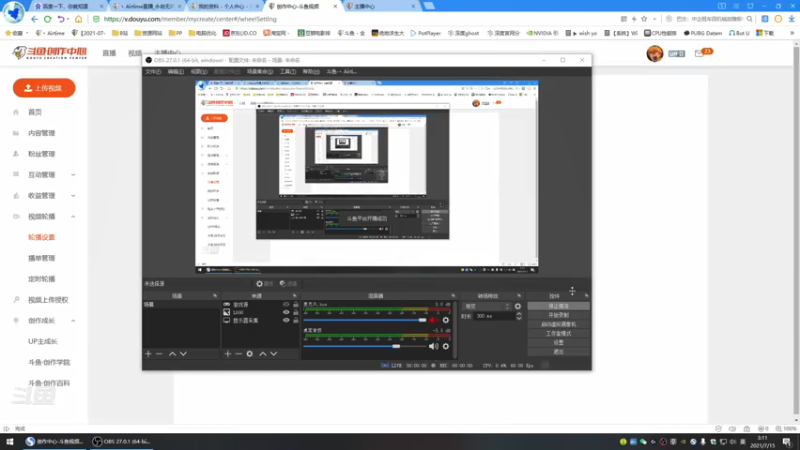Open transition properties gear in scene transitions
The image size is (800, 450).
pos(518,306)
